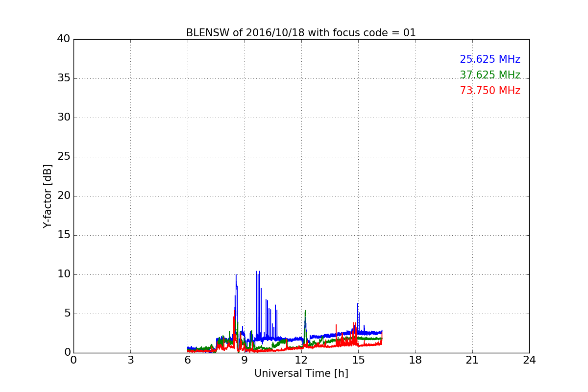Viewport: 588px width, 392px height.
Task: Click the x-axis tick label 18
Action: pyautogui.click(x=416, y=360)
